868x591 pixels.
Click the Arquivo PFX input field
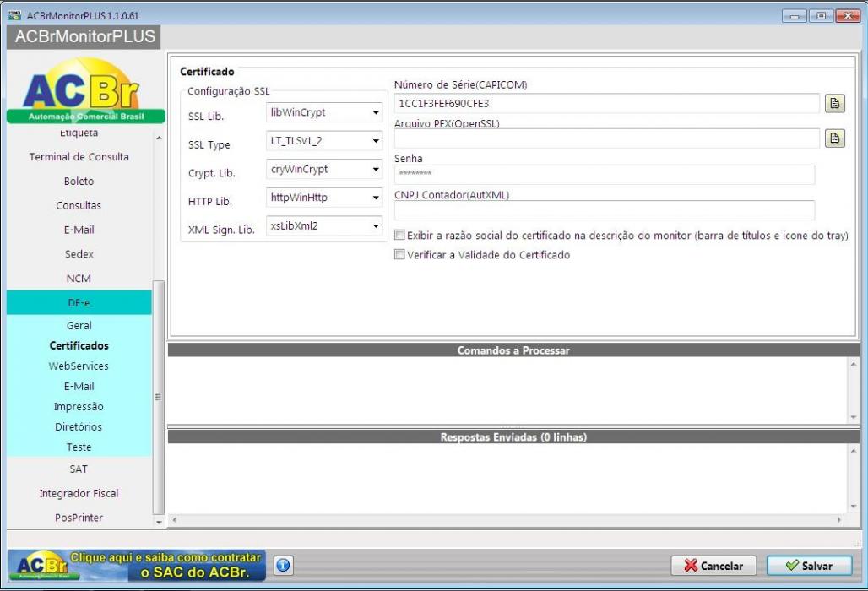607,138
